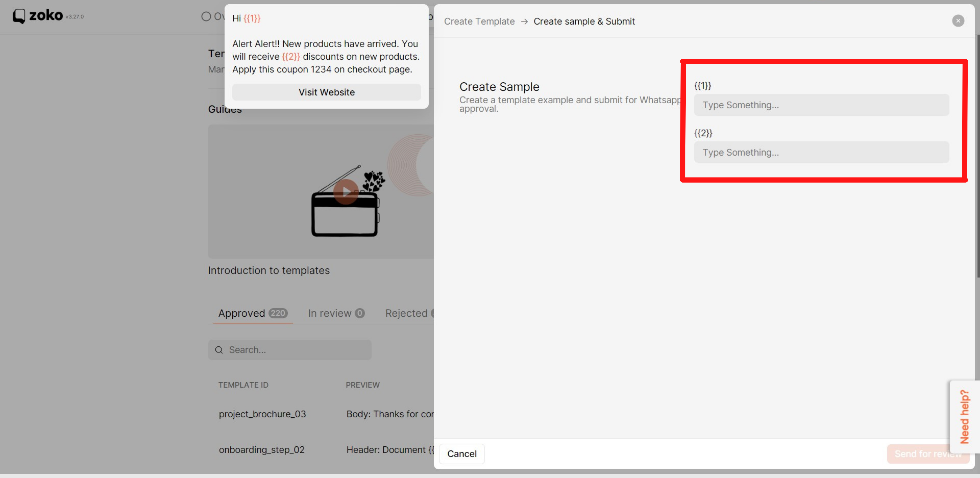The width and height of the screenshot is (980, 478).
Task: Close the Create Template panel
Action: (958, 21)
